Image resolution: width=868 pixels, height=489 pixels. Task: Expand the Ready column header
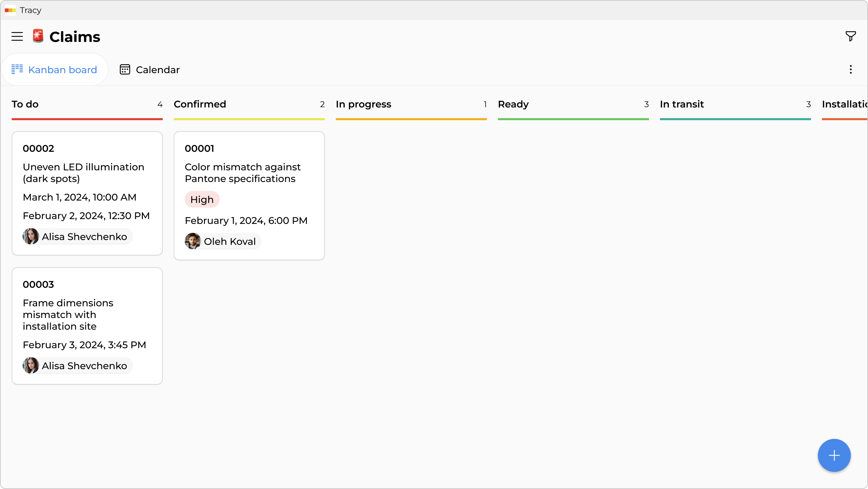click(514, 104)
